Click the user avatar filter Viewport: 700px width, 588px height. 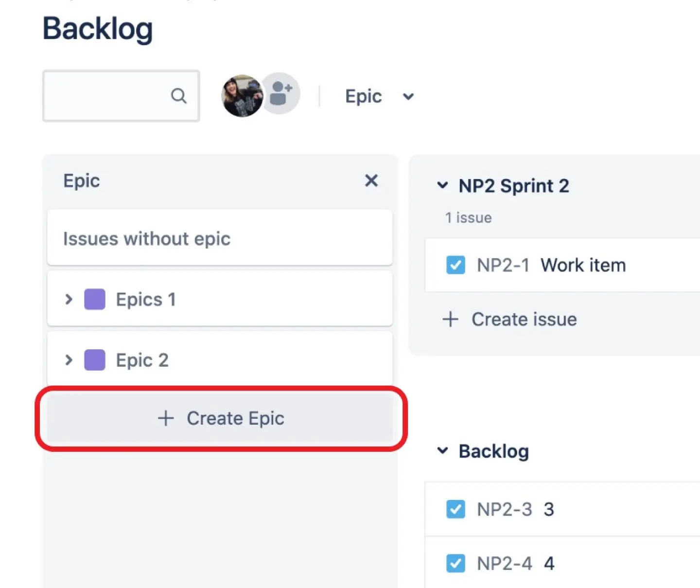point(242,93)
